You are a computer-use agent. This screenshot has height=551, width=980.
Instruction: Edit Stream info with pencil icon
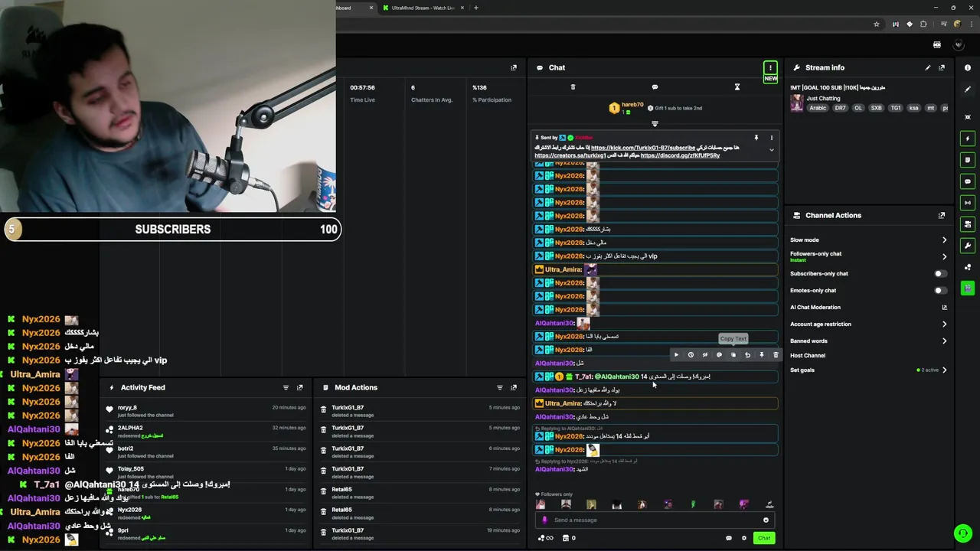click(928, 67)
